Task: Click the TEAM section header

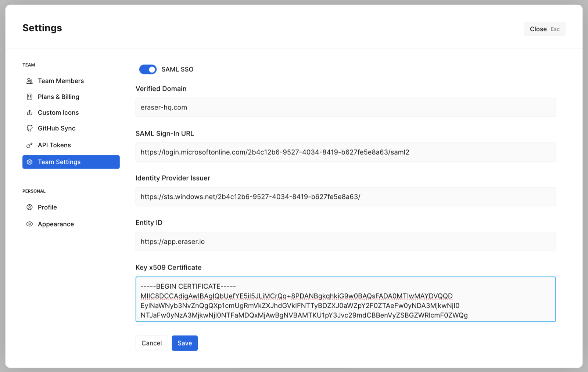Action: point(29,65)
